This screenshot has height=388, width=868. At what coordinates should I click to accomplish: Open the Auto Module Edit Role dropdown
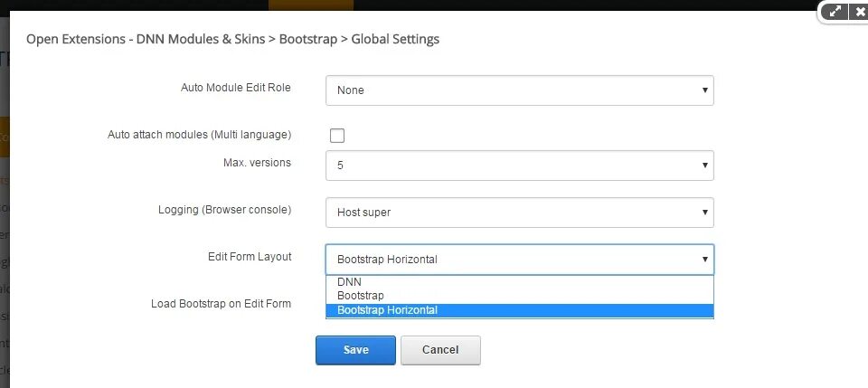[x=519, y=90]
